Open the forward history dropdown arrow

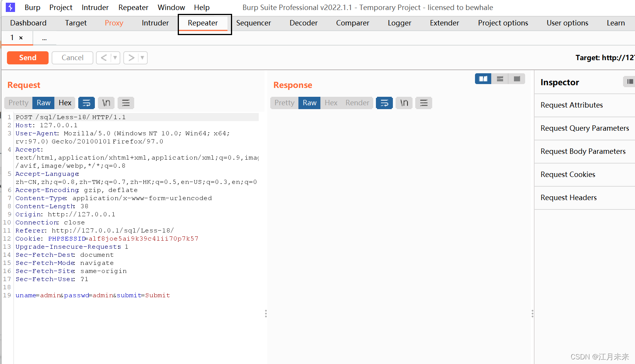(142, 58)
